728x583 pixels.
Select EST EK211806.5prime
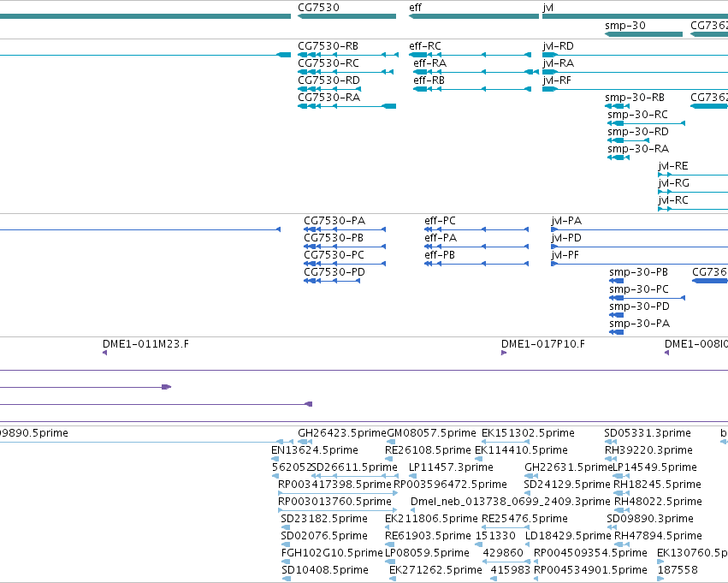tap(388, 527)
